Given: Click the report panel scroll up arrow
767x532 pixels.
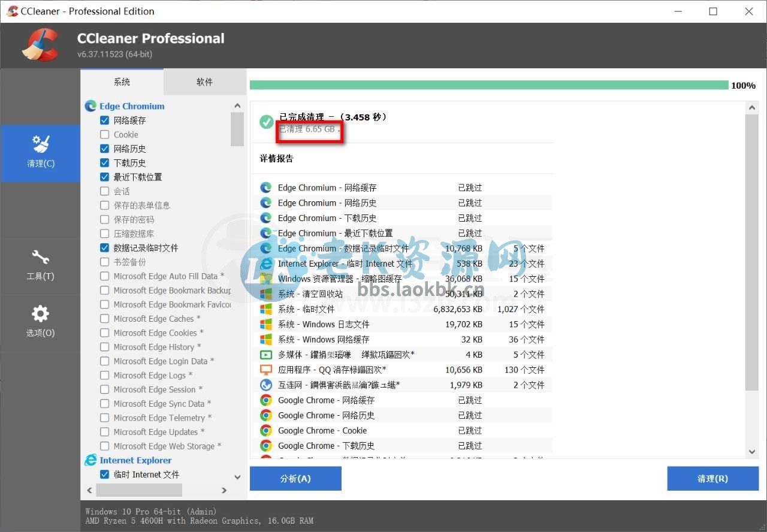Looking at the screenshot, I should click(x=752, y=108).
